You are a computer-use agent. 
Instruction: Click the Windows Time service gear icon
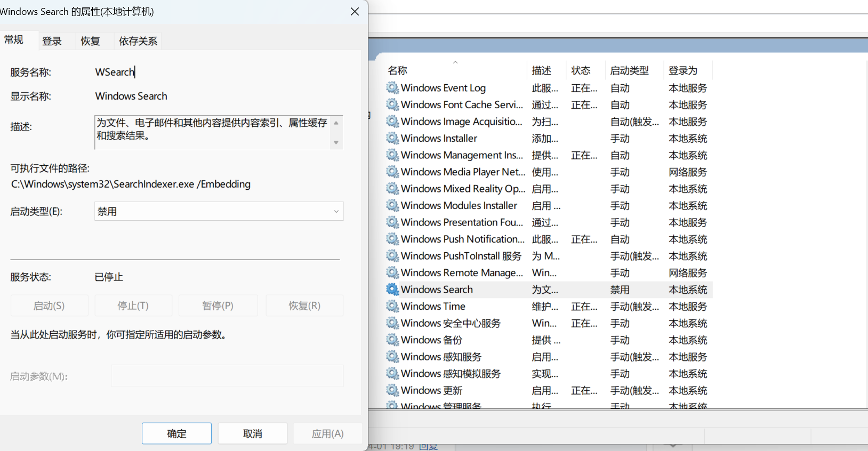392,306
